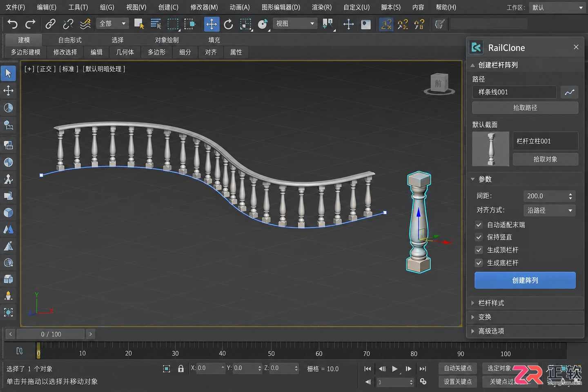Screen dimensions: 588x392
Task: Uncheck the 保持竖直 option
Action: tap(479, 237)
